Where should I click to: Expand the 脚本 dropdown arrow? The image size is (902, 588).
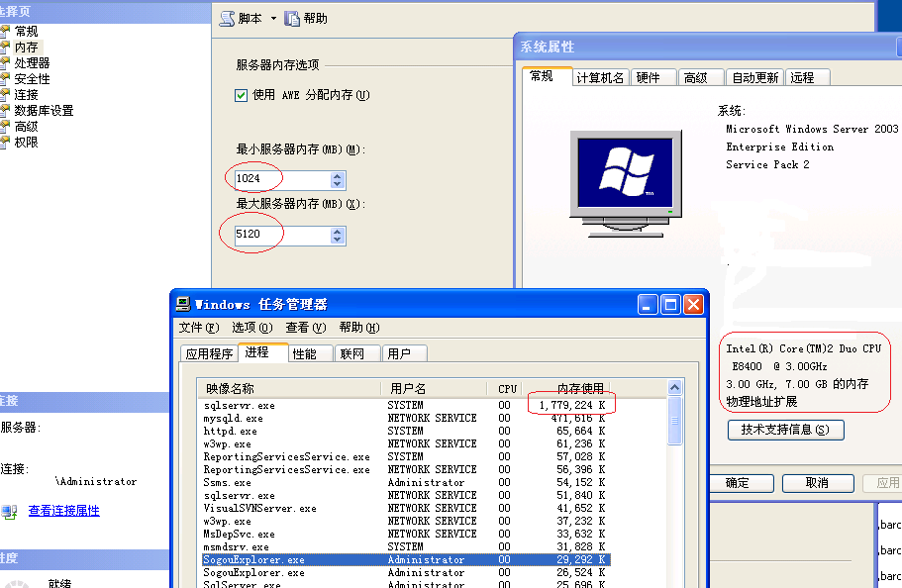pyautogui.click(x=273, y=19)
